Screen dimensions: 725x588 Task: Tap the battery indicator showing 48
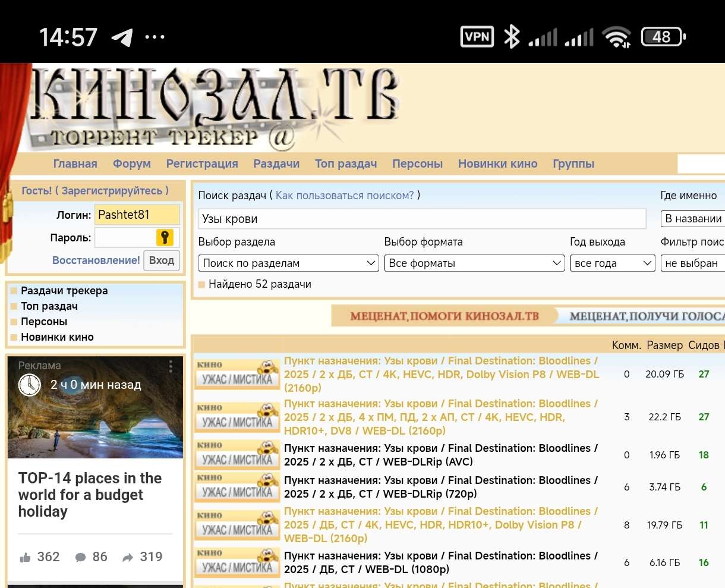click(x=663, y=37)
